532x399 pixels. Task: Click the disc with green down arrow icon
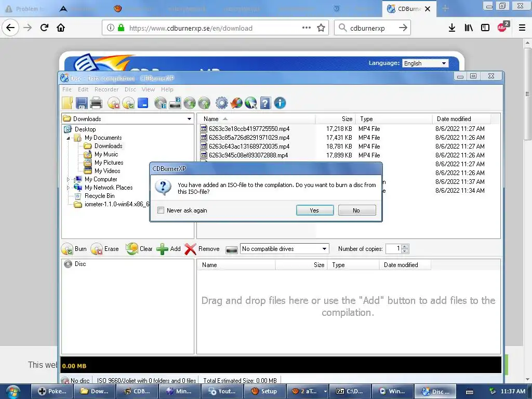pyautogui.click(x=190, y=103)
